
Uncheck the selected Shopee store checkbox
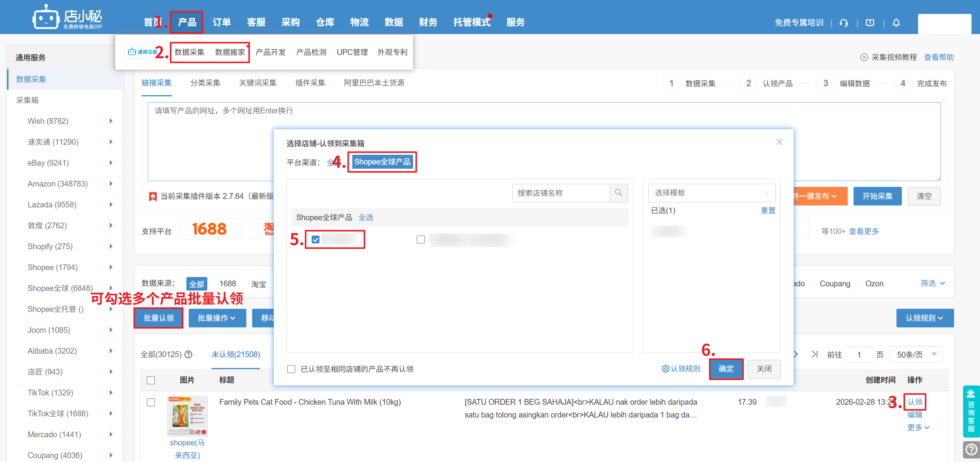(x=316, y=240)
